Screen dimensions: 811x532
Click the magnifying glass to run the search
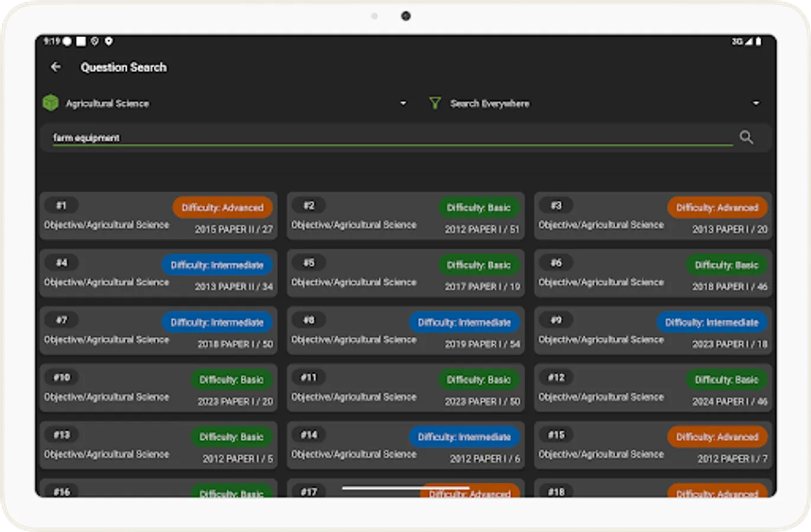tap(746, 137)
